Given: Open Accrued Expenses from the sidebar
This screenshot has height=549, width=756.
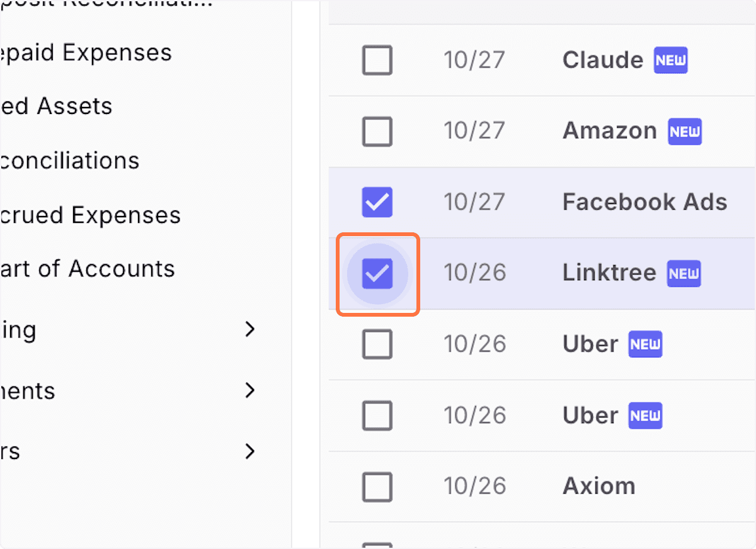Looking at the screenshot, I should 89,215.
